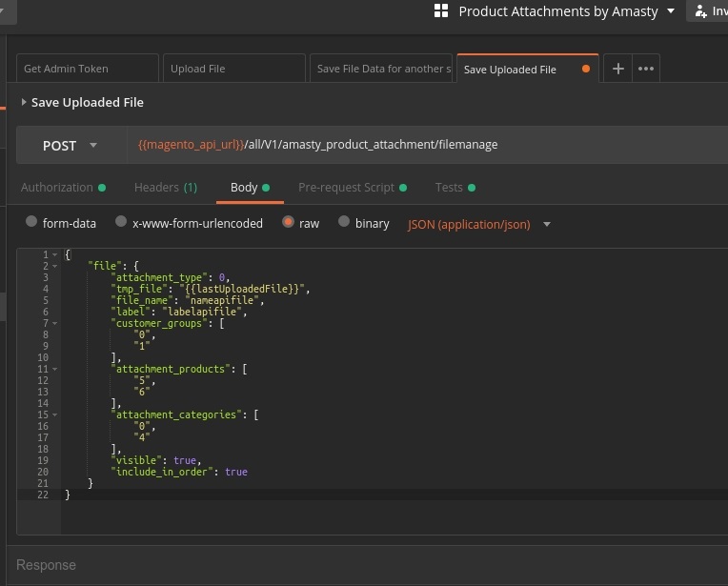Switch to the Get Admin Token tab
Viewport: 728px width, 586px height.
86,69
